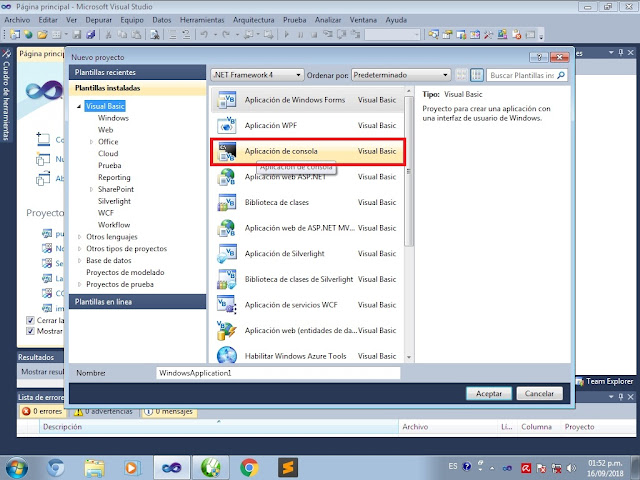640x480 pixels.
Task: Toggle the 0 mensajes filter
Action: 169,411
